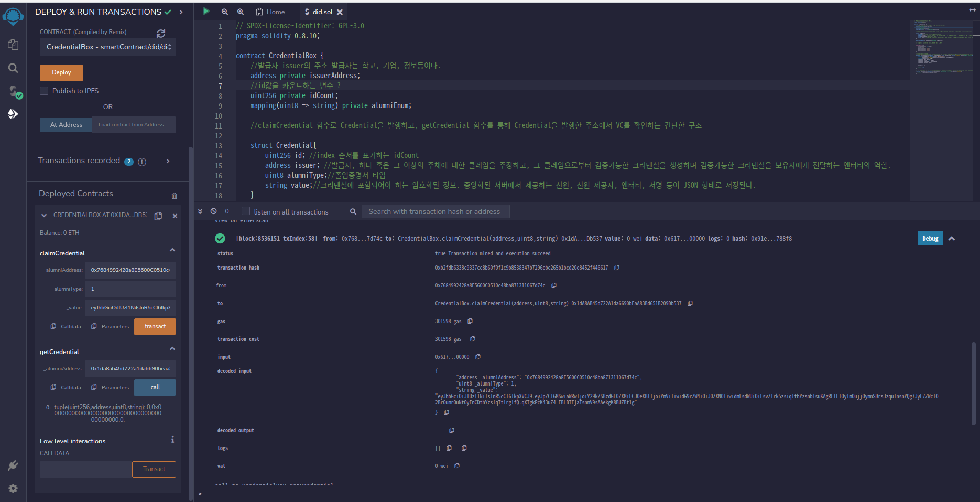Collapse the claimCredential function form

point(172,250)
